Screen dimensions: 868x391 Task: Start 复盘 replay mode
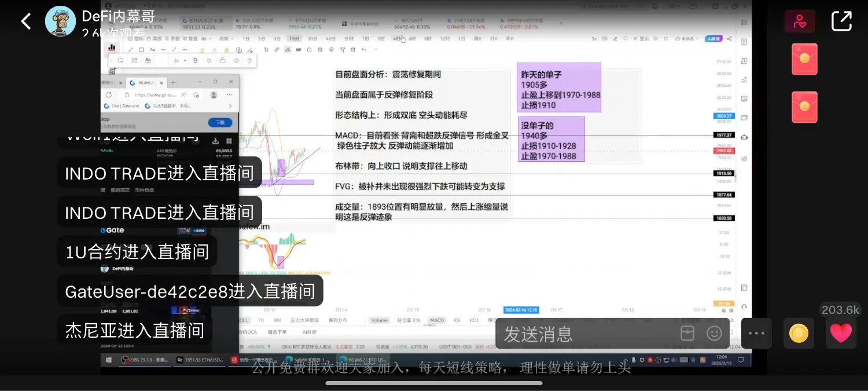[x=190, y=39]
